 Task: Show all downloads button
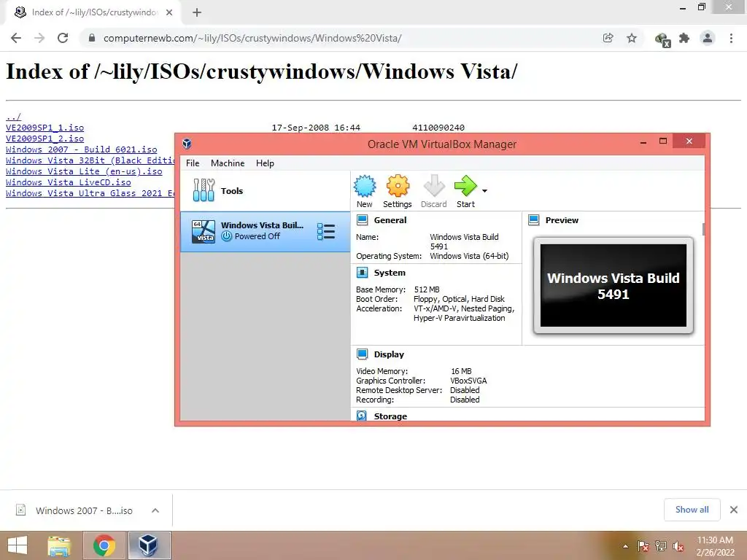pyautogui.click(x=692, y=510)
